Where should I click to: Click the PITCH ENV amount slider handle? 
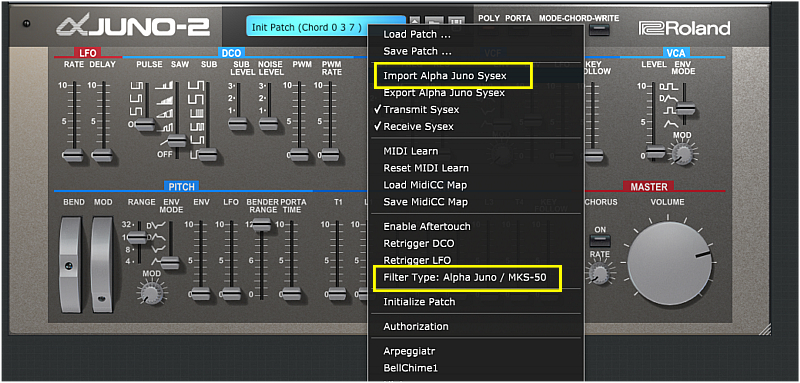point(200,294)
